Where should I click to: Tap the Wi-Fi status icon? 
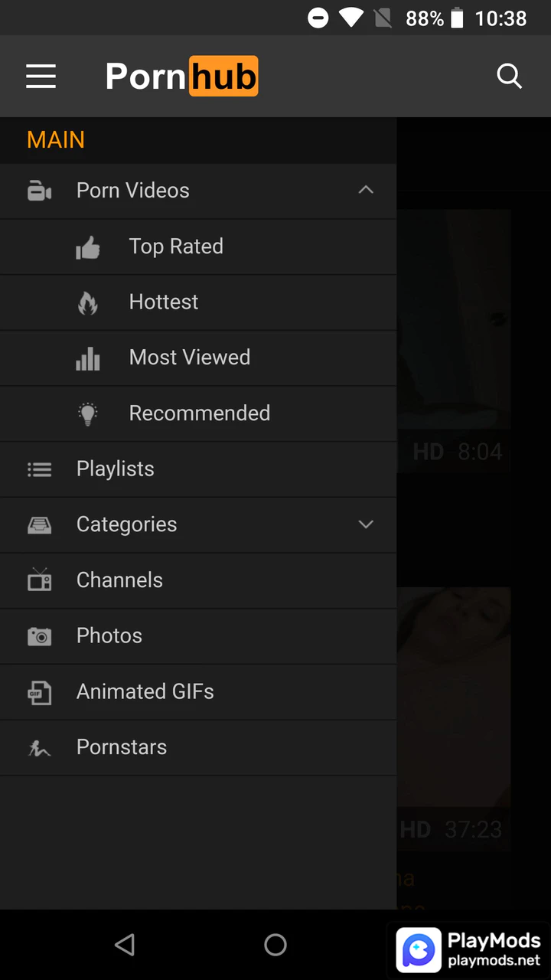point(351,18)
